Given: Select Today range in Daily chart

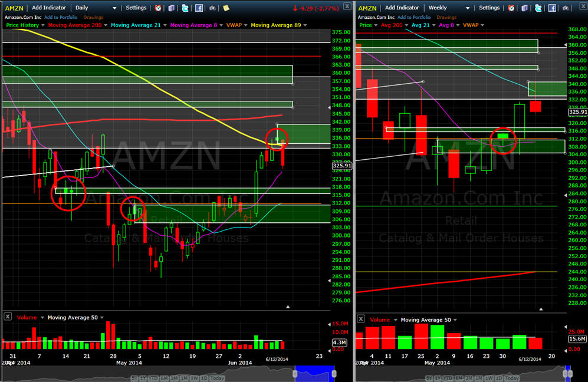Looking at the screenshot, I should 218,378.
